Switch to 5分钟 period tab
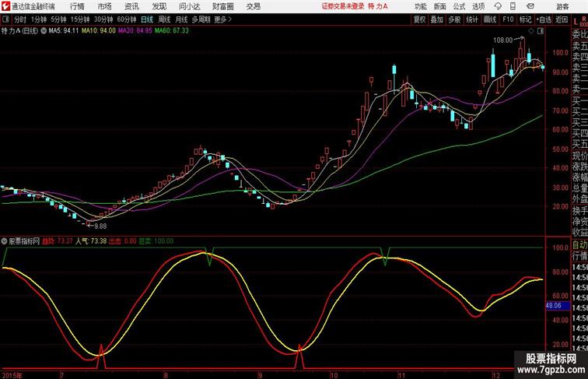This screenshot has width=588, height=379. pyautogui.click(x=58, y=19)
